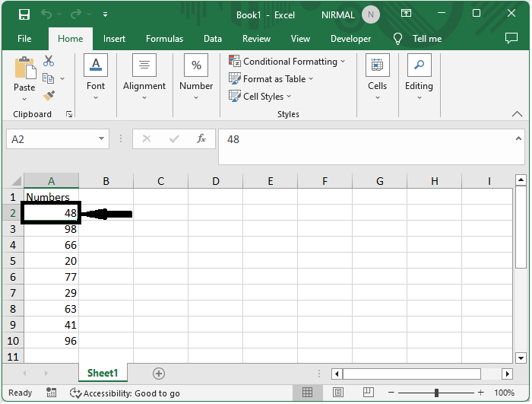
Task: Open the Developer tab
Action: (x=350, y=39)
